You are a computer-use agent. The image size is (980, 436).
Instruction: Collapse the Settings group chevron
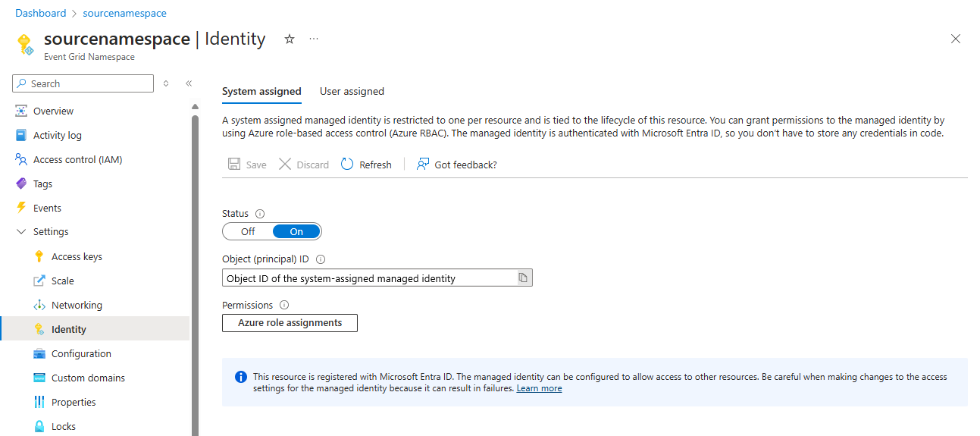(21, 232)
